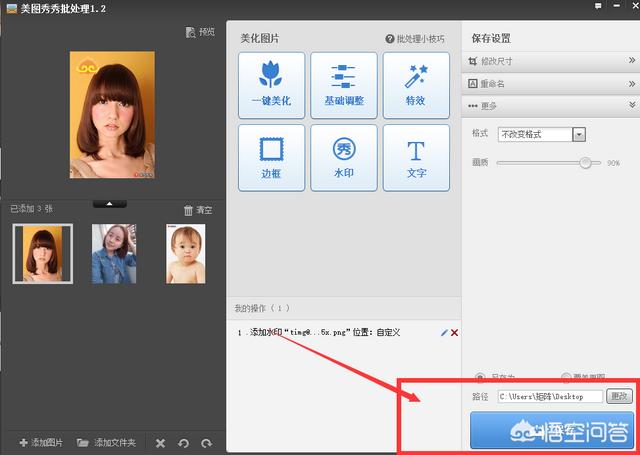The width and height of the screenshot is (640, 455).
Task: Open the 格式 format dropdown
Action: [542, 134]
